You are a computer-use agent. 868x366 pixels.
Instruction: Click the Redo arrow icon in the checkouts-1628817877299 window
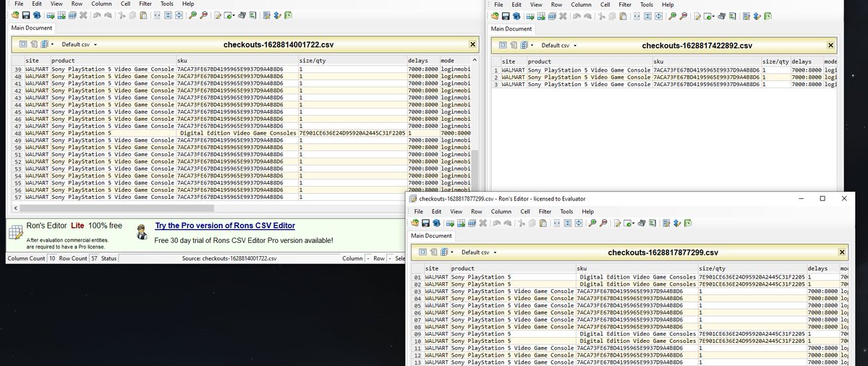click(x=508, y=223)
